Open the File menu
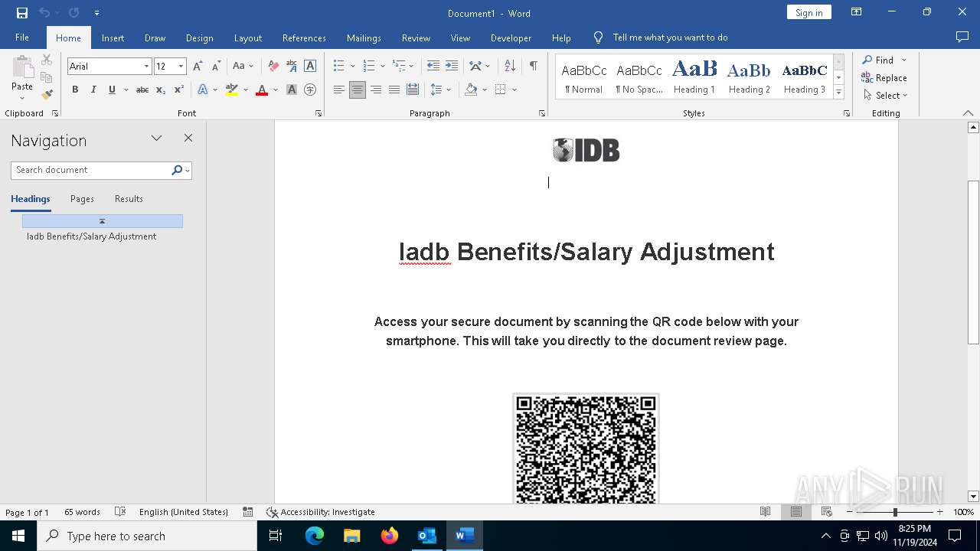The height and width of the screenshot is (551, 980). tap(22, 37)
